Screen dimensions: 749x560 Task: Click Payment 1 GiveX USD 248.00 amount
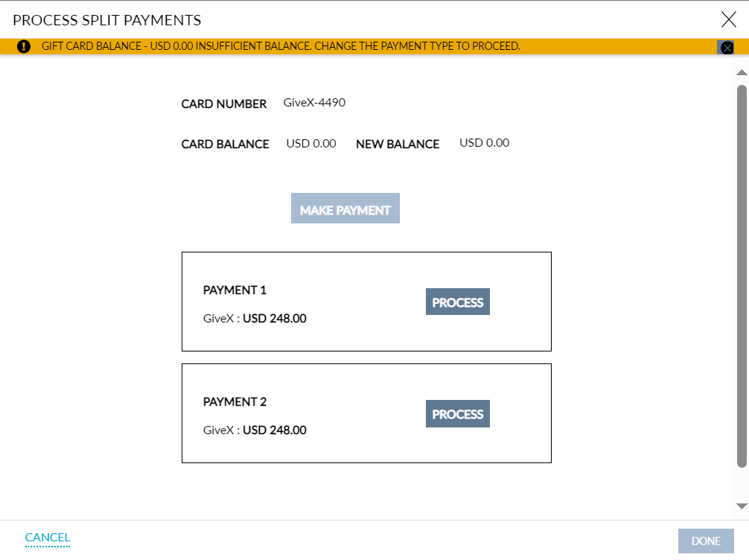click(x=255, y=319)
